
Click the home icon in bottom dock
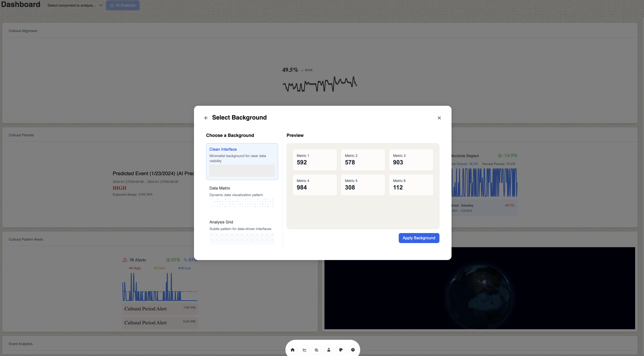click(293, 350)
